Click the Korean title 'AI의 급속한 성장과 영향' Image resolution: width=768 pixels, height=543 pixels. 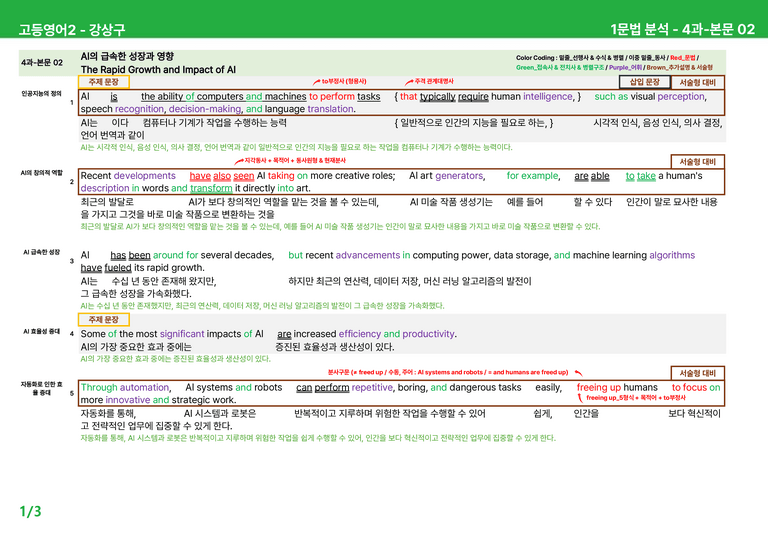point(127,56)
